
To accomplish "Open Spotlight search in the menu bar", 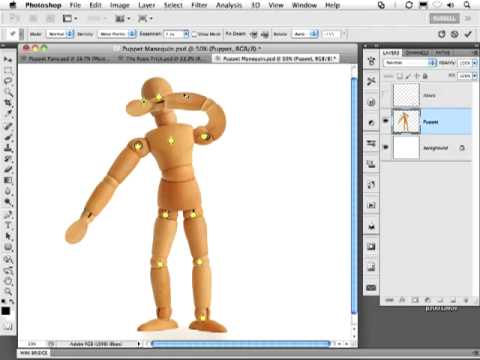I will point(467,5).
